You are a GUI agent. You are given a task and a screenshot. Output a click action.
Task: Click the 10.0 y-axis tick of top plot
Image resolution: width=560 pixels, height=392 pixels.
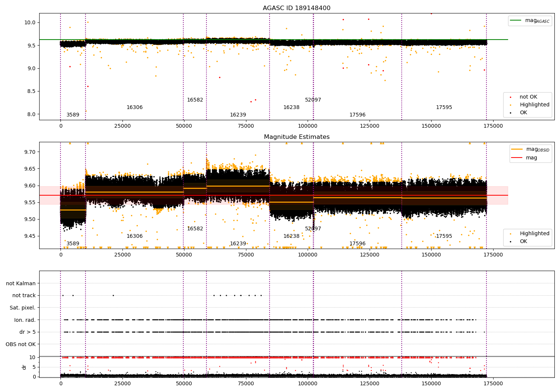click(30, 22)
